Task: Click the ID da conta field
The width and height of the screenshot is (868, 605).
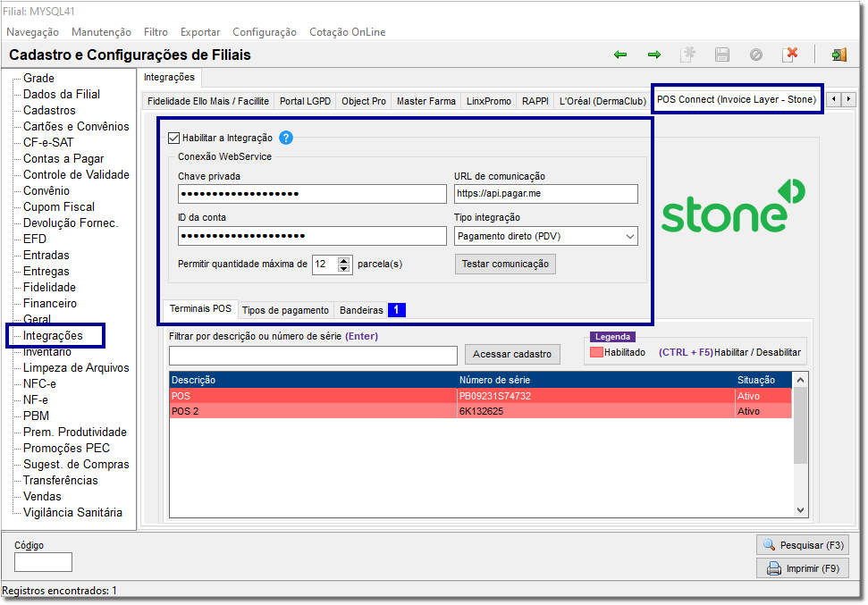Action: tap(312, 236)
